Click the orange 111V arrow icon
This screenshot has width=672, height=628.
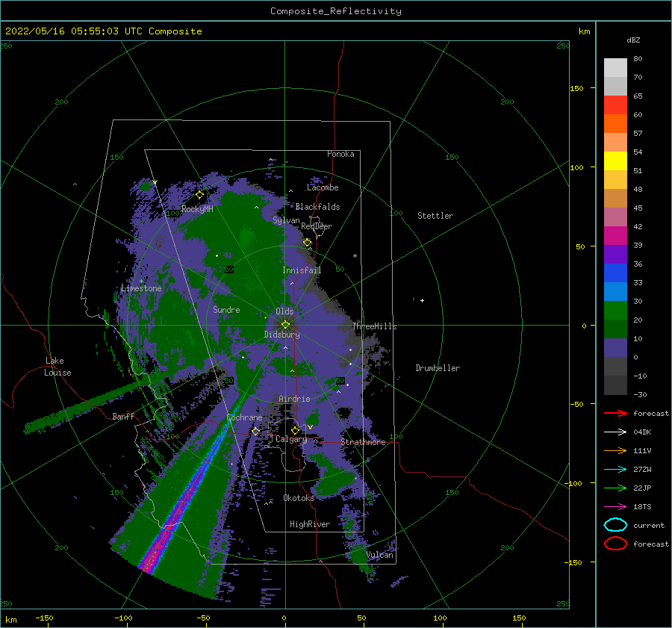pos(615,450)
